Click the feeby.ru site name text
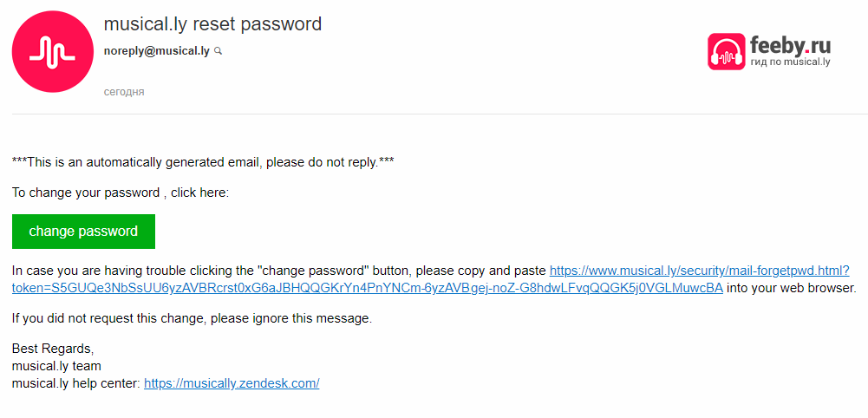The width and height of the screenshot is (868, 418). coord(790,43)
